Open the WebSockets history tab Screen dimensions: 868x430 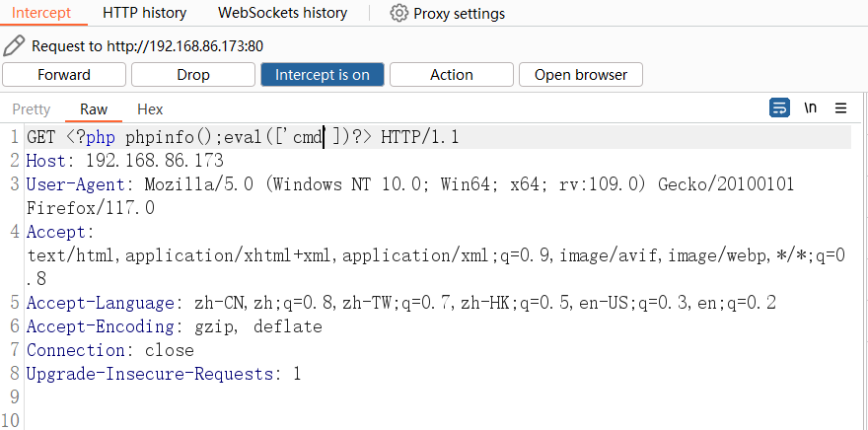tap(282, 13)
